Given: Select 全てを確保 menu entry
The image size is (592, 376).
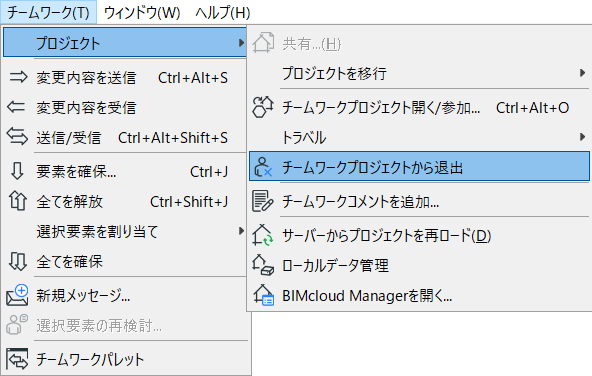Looking at the screenshot, I should click(125, 261).
